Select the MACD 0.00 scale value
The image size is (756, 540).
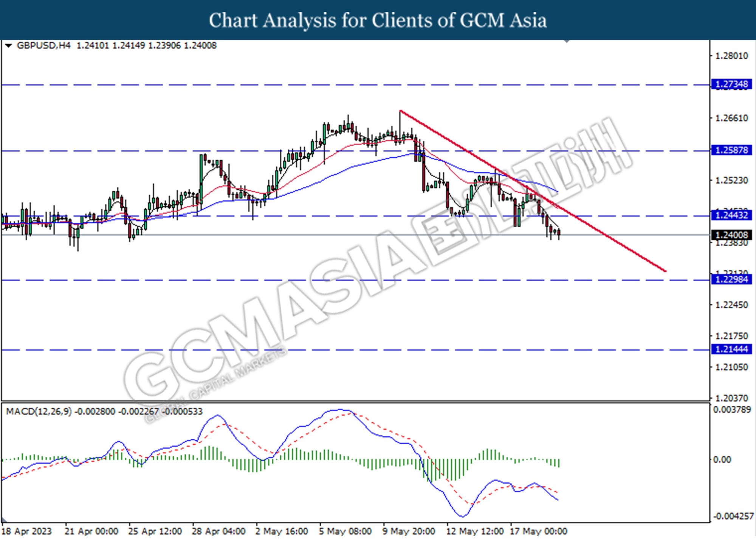click(x=722, y=460)
